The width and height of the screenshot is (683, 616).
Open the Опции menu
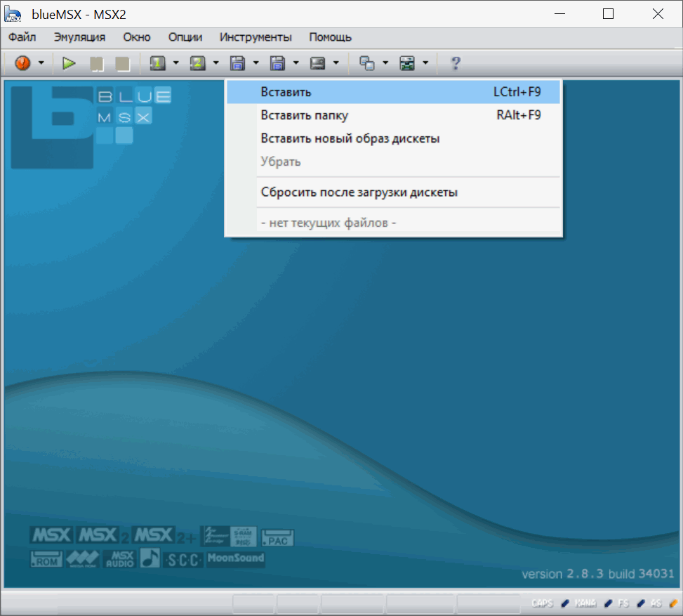(x=185, y=37)
